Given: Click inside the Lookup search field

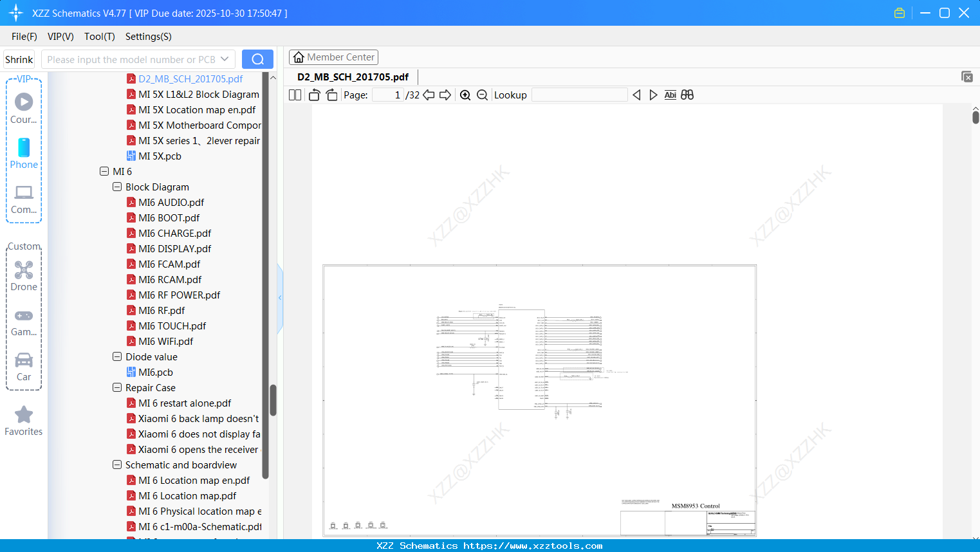Looking at the screenshot, I should click(579, 95).
